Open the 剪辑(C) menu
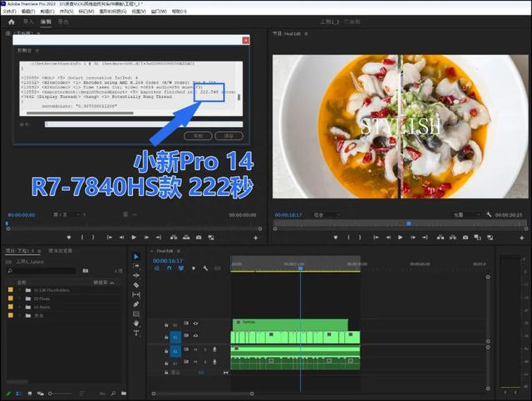Image resolution: width=532 pixels, height=401 pixels. point(47,11)
